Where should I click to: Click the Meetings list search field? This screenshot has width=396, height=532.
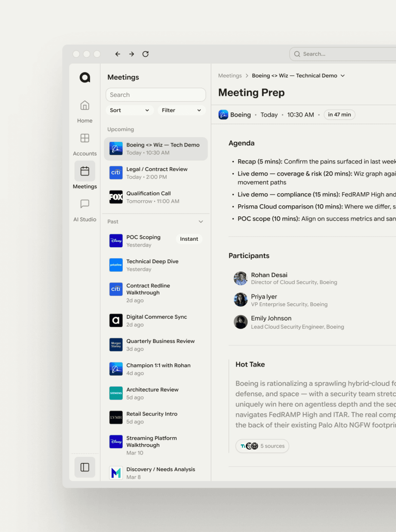156,95
